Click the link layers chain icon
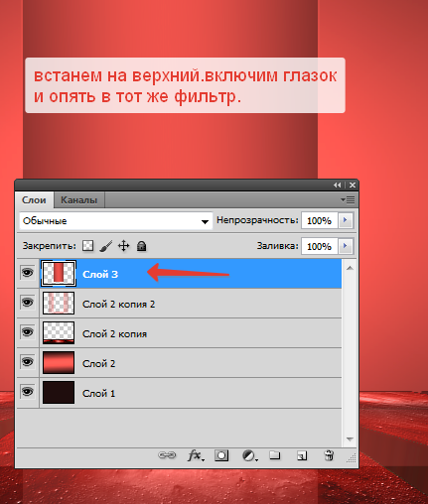The image size is (428, 504). (x=167, y=455)
